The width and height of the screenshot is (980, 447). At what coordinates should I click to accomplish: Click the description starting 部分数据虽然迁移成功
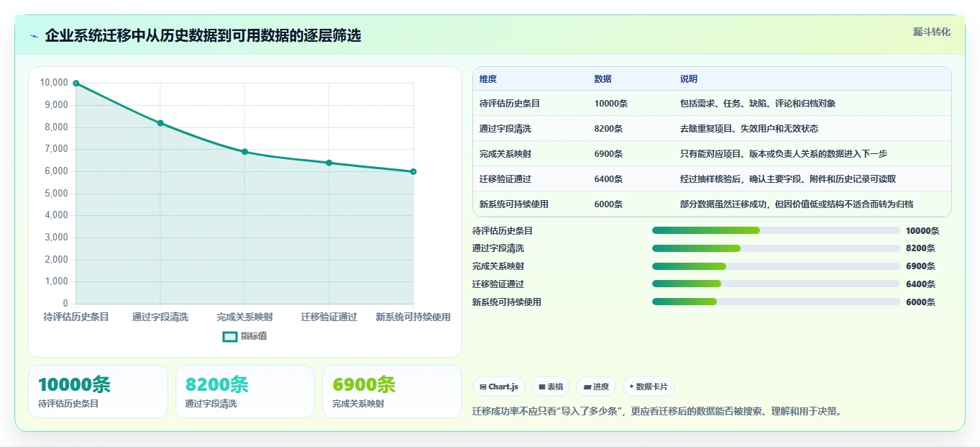click(x=797, y=204)
